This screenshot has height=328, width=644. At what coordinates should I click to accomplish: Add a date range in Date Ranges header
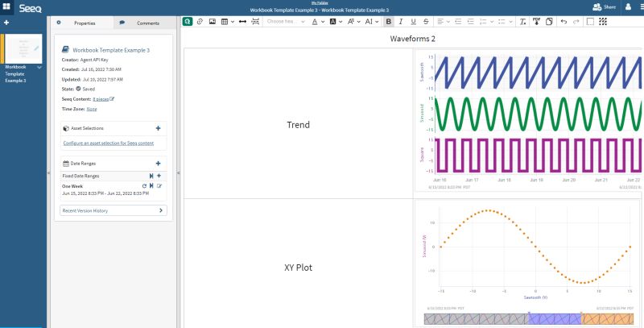(158, 163)
